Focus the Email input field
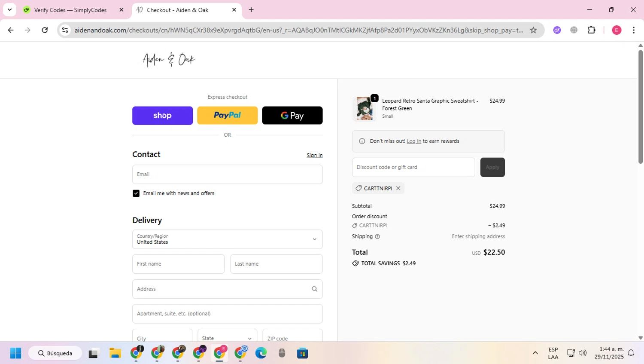644x364 pixels. pyautogui.click(x=227, y=174)
